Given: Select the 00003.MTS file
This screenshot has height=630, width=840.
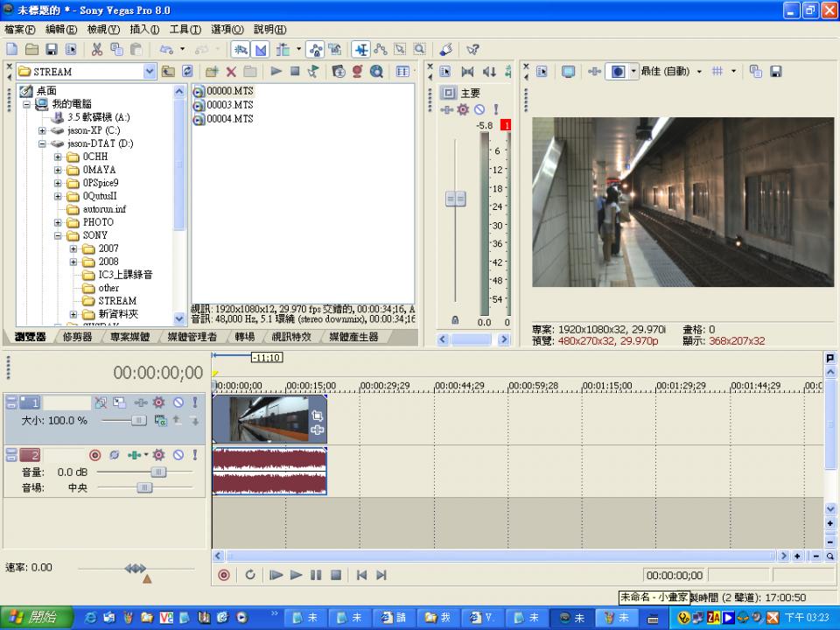Looking at the screenshot, I should coord(229,104).
